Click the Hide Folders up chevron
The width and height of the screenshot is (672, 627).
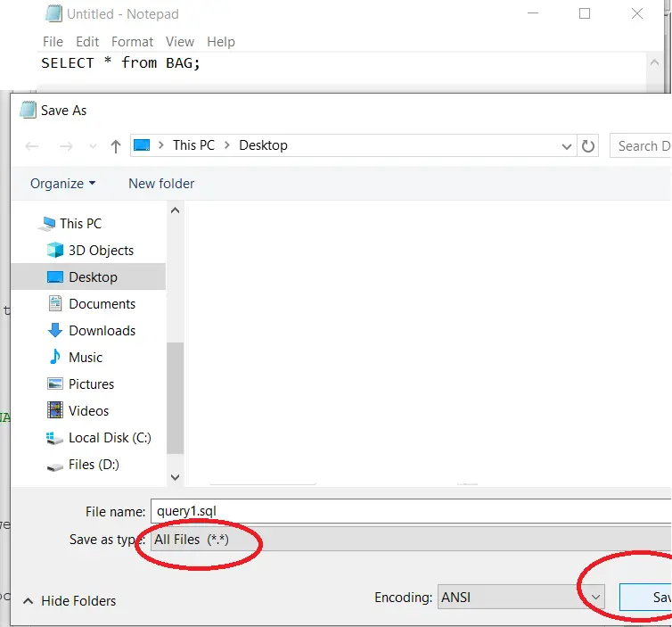[28, 601]
